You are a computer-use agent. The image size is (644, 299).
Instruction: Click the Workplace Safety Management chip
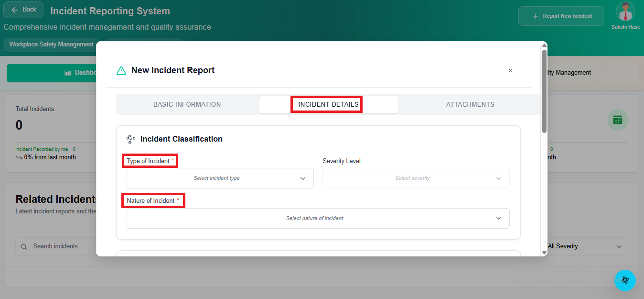[x=51, y=44]
